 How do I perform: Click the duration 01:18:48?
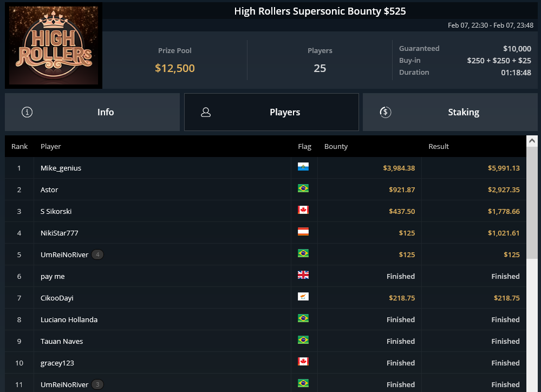coord(516,73)
